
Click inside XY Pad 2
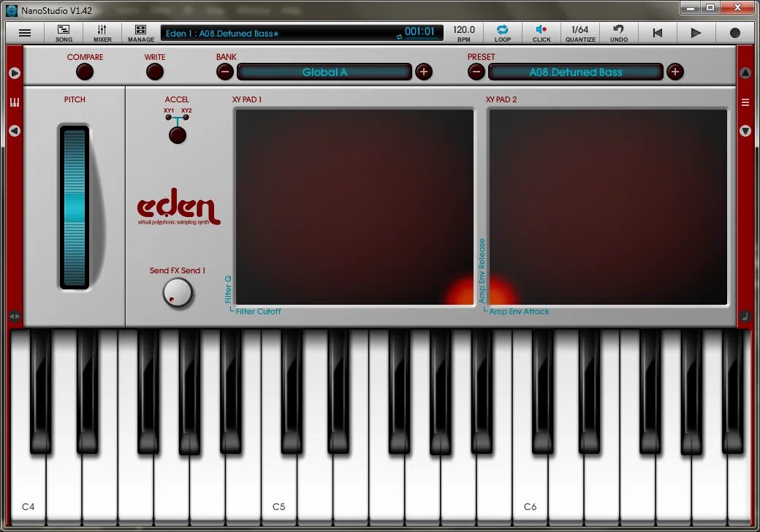[608, 207]
